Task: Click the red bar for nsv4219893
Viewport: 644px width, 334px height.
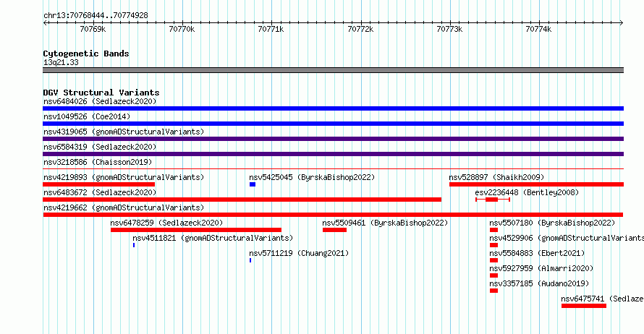Action: click(99, 184)
